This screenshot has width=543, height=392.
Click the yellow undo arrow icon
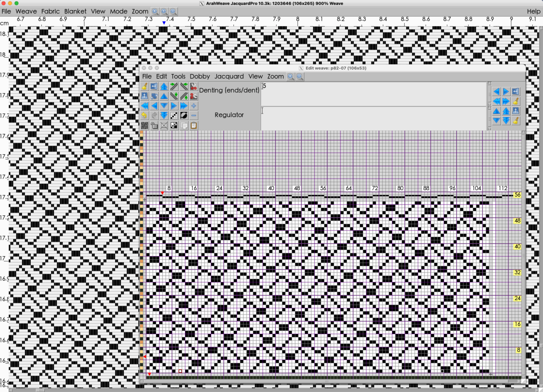pos(145,115)
